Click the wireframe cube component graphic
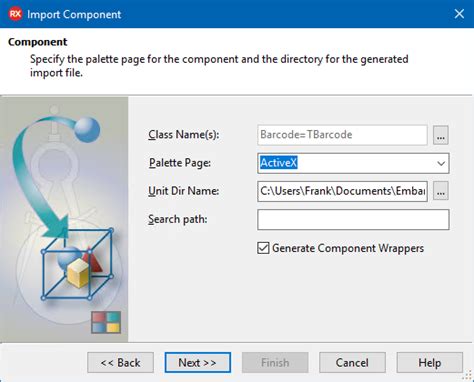Image resolution: width=474 pixels, height=382 pixels. point(77,264)
